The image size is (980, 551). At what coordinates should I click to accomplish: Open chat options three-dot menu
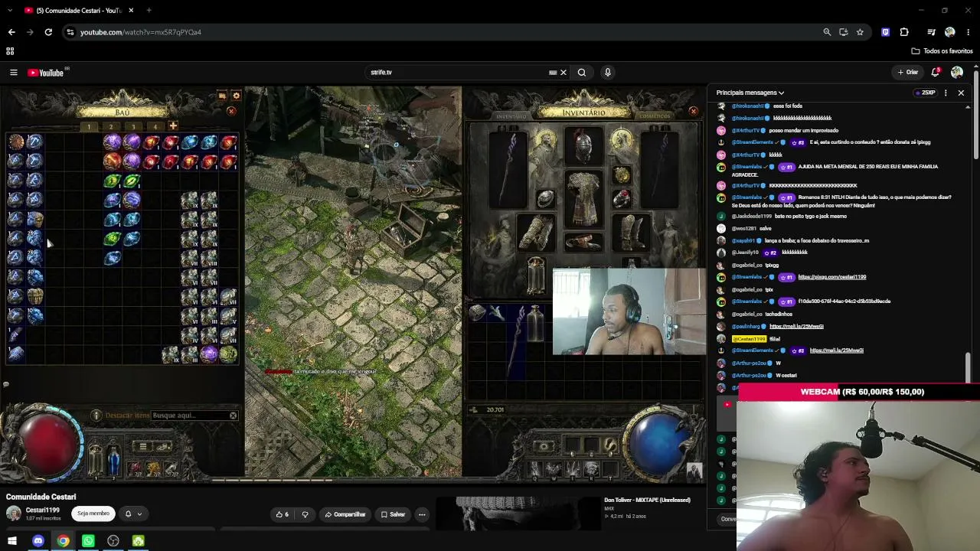point(946,93)
